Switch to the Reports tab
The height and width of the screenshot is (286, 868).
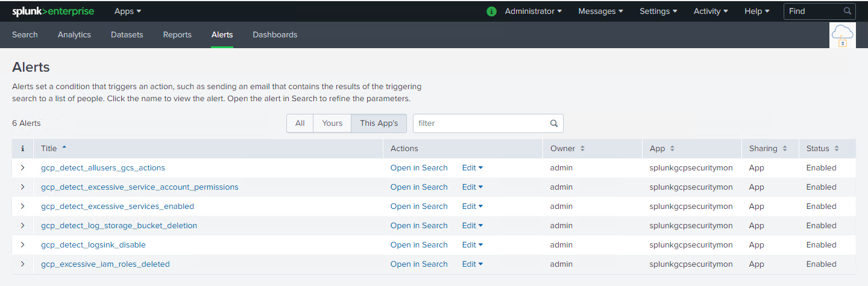coord(177,35)
